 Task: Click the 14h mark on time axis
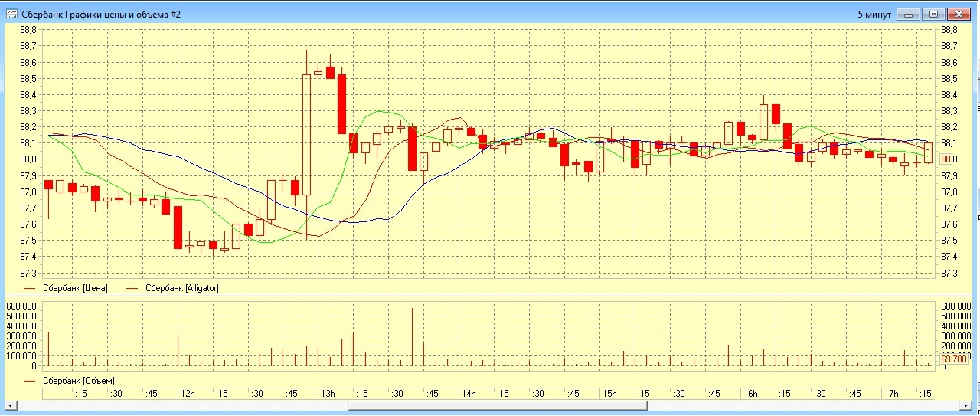click(x=468, y=393)
